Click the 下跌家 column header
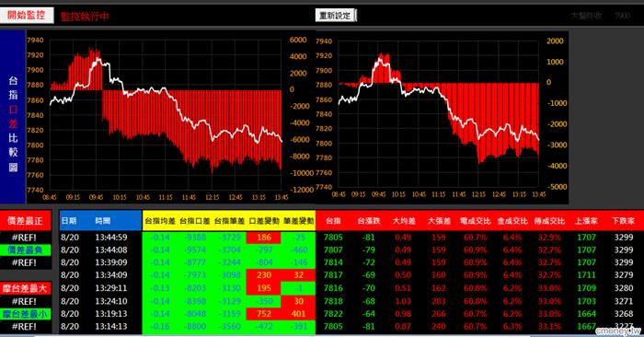The width and height of the screenshot is (644, 337). point(624,221)
